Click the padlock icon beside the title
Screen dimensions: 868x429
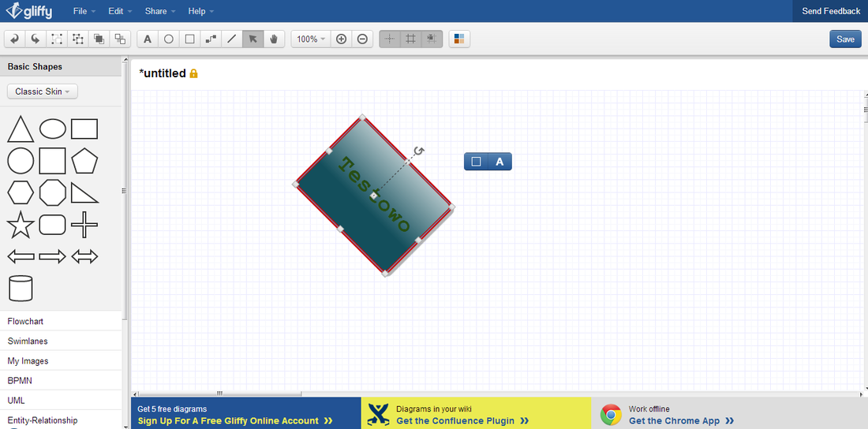tap(194, 73)
